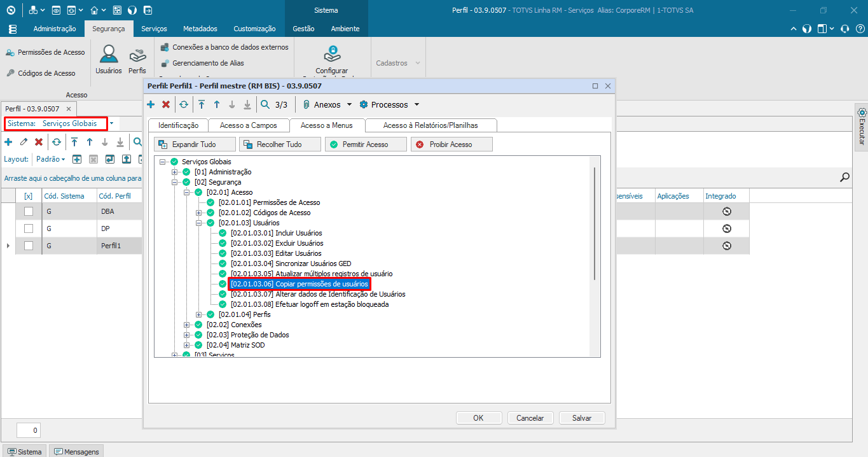Open the Sistema Serviços Globais dropdown arrow
The height and width of the screenshot is (457, 868).
click(111, 123)
